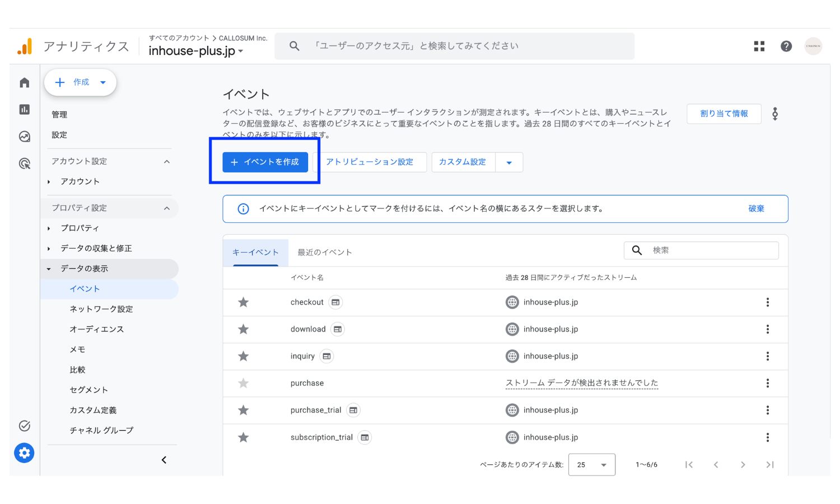Viewport: 840px width, 504px height.
Task: Open more options for purchase_trial row
Action: [767, 410]
